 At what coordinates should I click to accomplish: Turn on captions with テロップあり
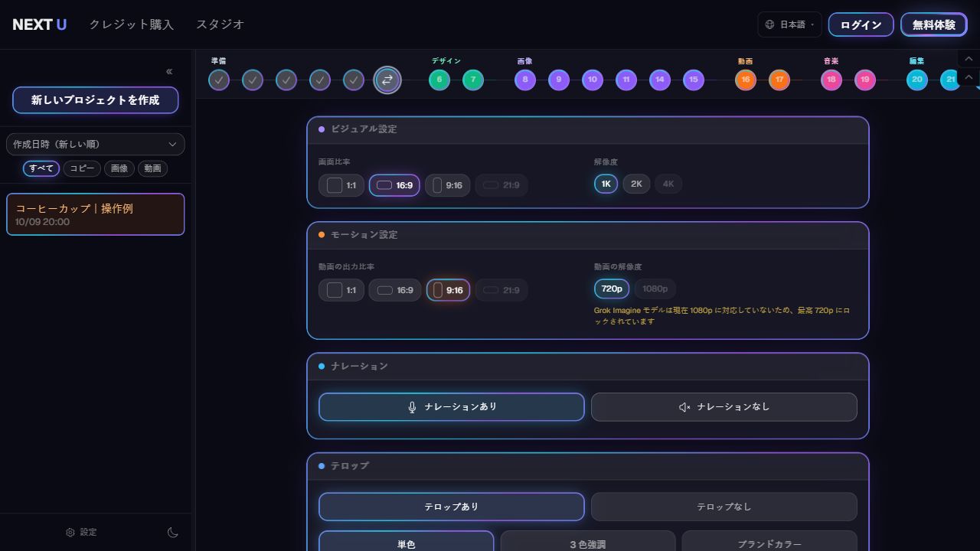[x=452, y=507]
